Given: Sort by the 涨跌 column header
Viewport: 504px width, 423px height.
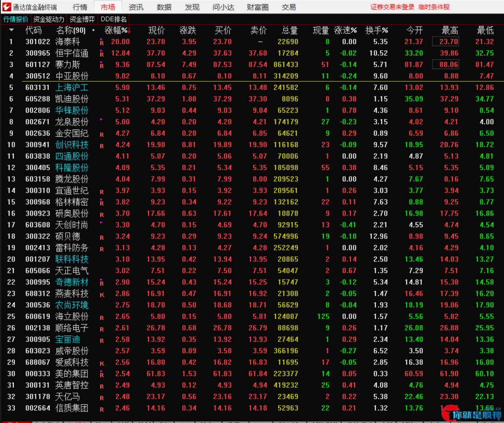Looking at the screenshot, I should pos(188,30).
